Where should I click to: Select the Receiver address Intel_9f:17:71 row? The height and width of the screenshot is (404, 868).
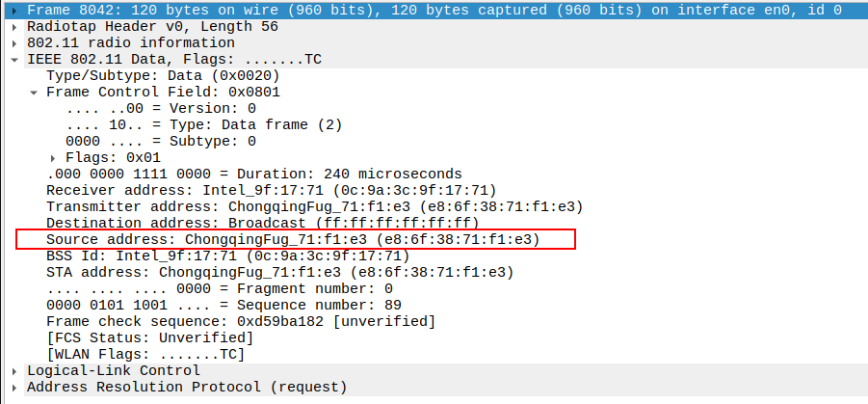pyautogui.click(x=271, y=190)
